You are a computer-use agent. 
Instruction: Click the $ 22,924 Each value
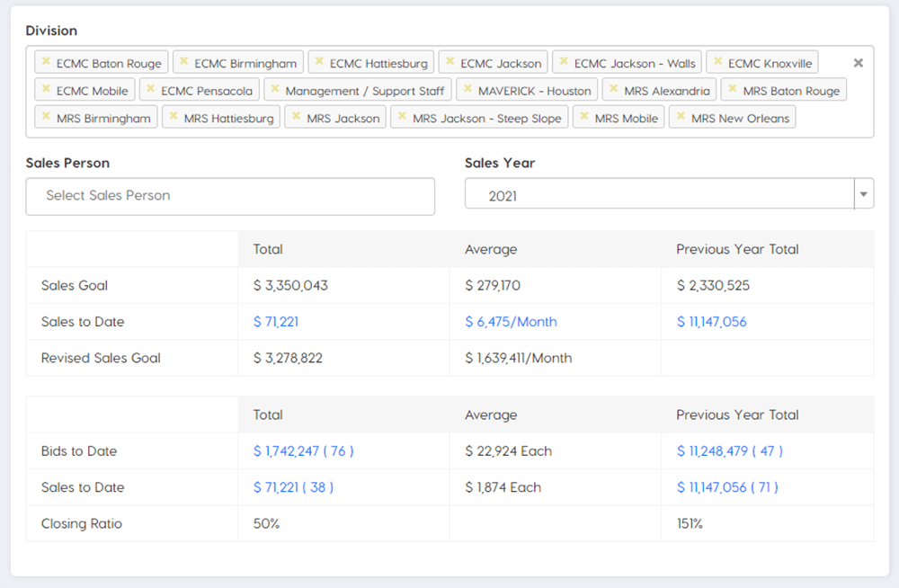(x=508, y=451)
